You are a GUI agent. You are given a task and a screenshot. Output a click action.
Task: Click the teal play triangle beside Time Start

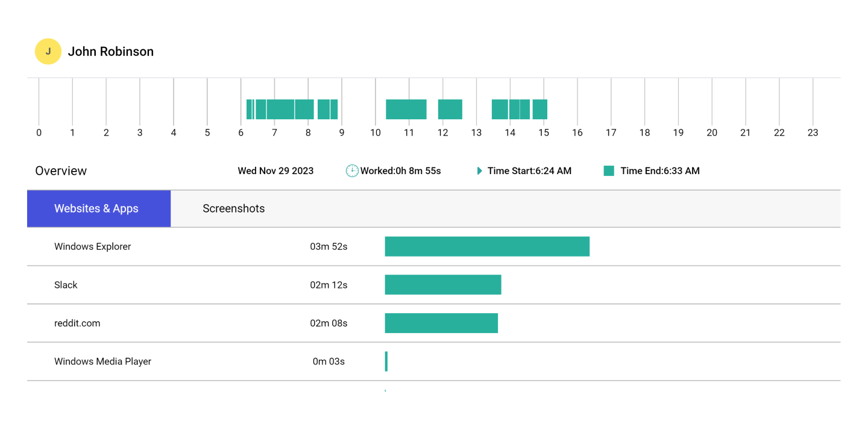coord(480,170)
